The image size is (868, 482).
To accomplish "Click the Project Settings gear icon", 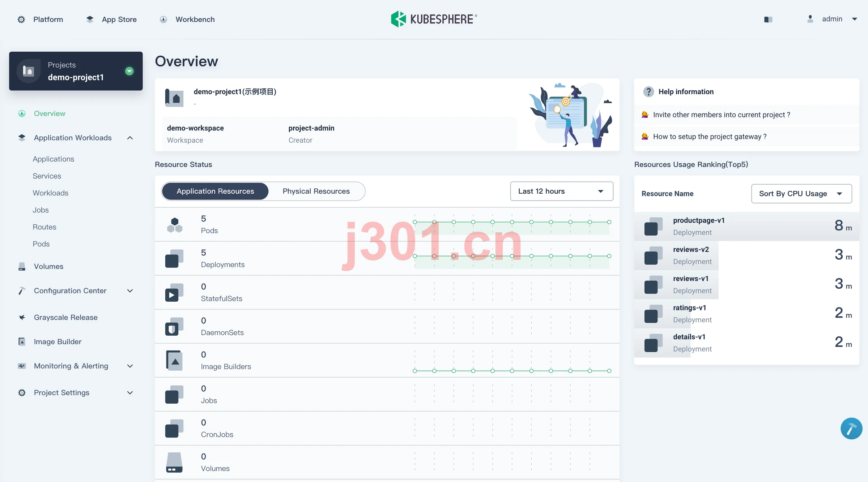I will [22, 393].
